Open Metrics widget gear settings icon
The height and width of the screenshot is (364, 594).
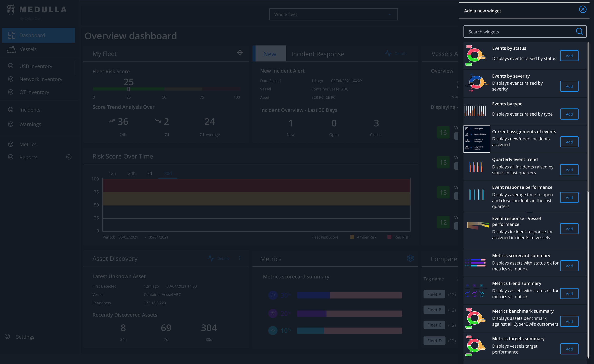pyautogui.click(x=410, y=258)
